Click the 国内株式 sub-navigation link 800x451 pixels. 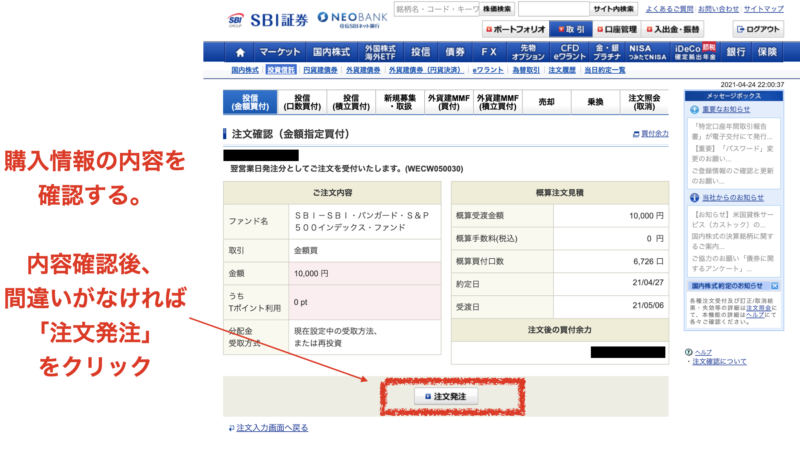[245, 70]
